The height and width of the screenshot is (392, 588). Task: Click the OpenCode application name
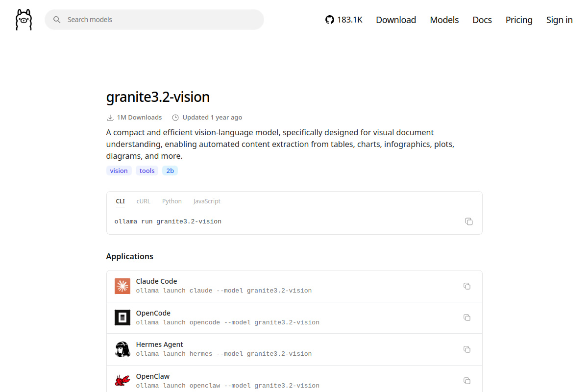pyautogui.click(x=153, y=313)
